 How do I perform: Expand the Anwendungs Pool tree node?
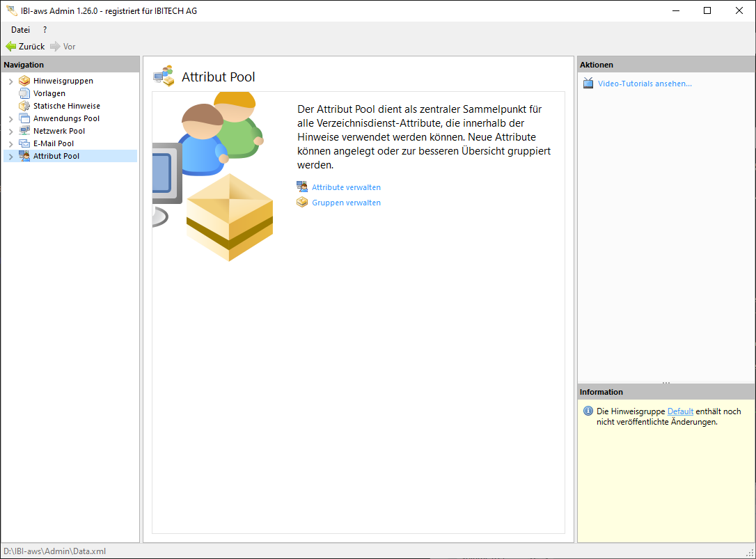[x=10, y=119]
